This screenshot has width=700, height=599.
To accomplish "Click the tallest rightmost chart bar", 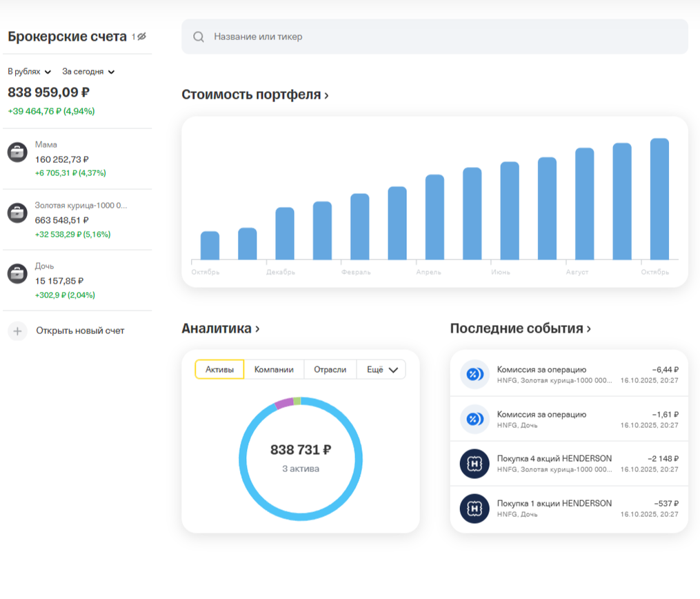I will pyautogui.click(x=659, y=199).
